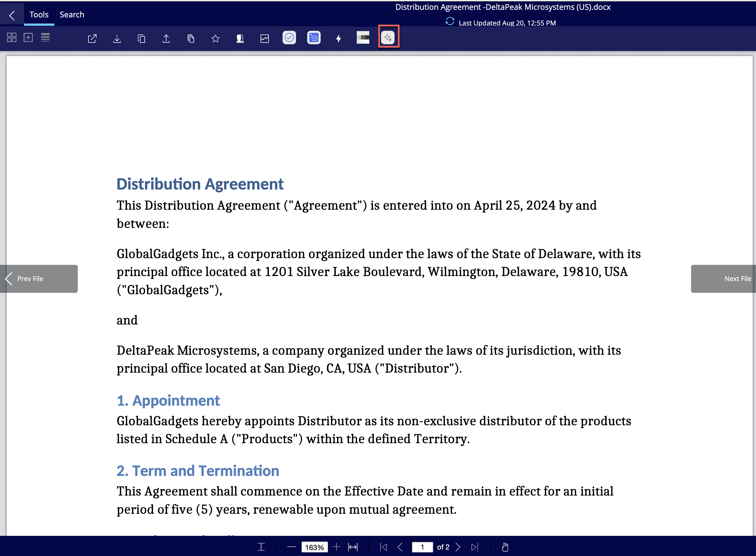Open document in external window icon
The width and height of the screenshot is (756, 556).
(92, 39)
